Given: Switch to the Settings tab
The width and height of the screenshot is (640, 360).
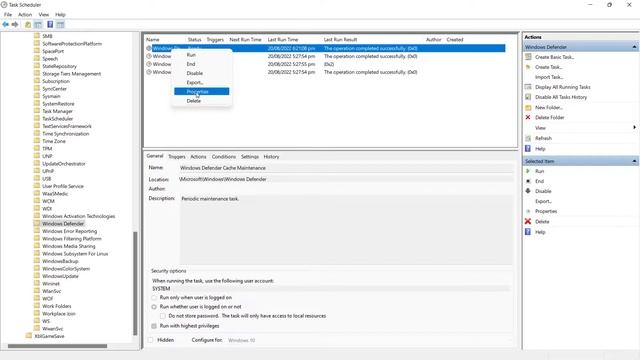Looking at the screenshot, I should coord(250,156).
